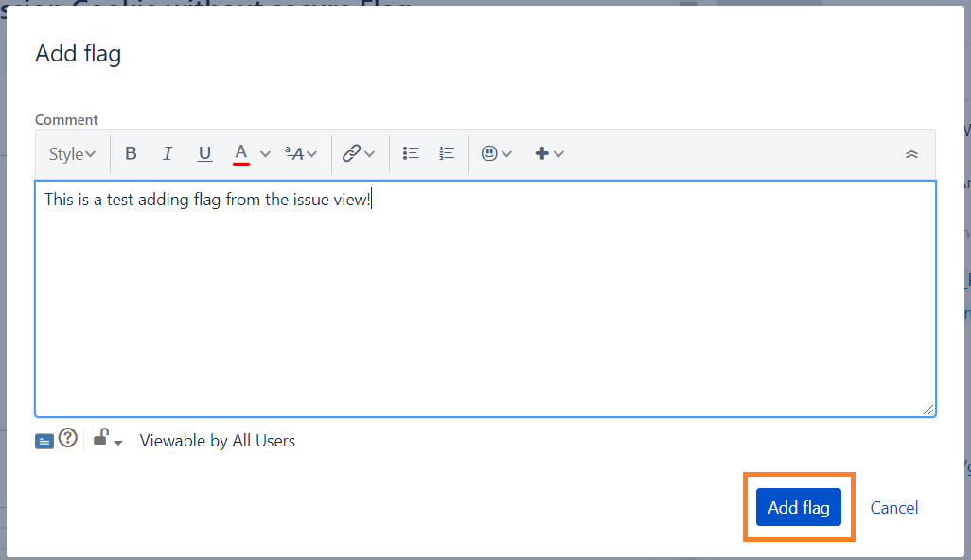971x560 pixels.
Task: Click the plus insert icon
Action: pos(542,153)
